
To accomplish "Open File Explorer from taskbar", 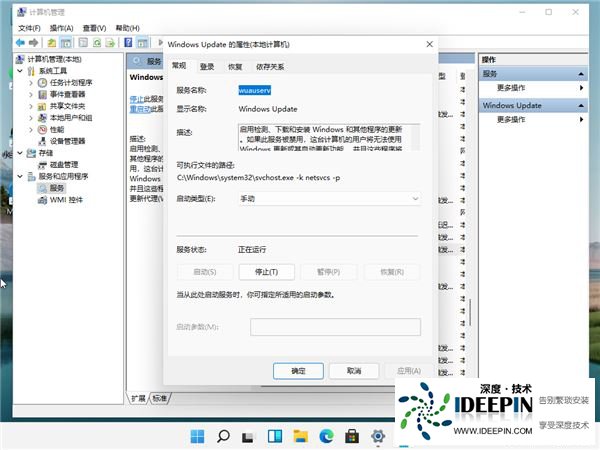I will click(x=300, y=436).
